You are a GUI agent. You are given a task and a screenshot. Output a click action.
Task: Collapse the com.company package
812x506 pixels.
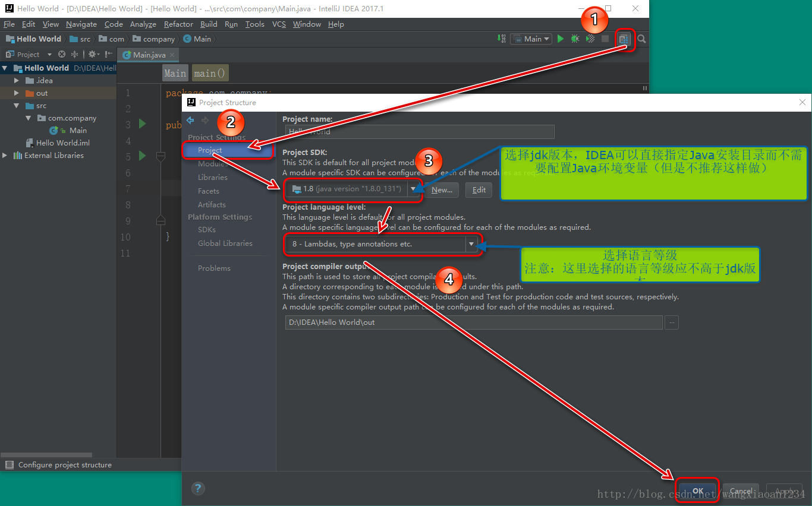coord(28,118)
